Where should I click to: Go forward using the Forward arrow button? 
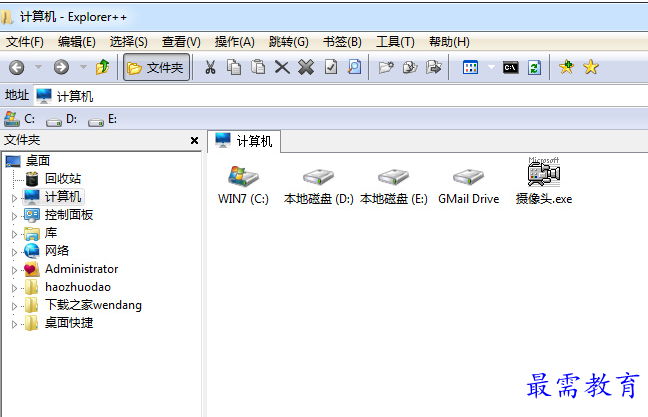61,67
